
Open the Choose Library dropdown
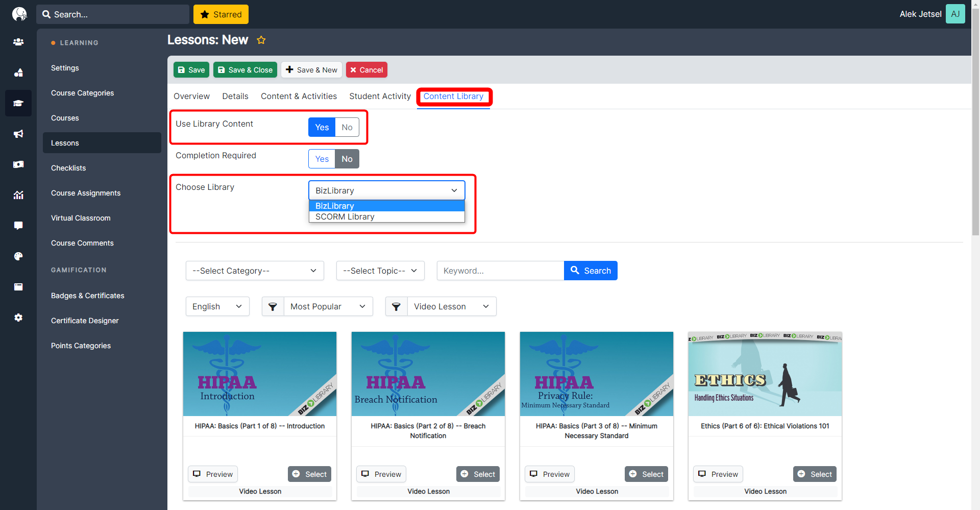(386, 190)
